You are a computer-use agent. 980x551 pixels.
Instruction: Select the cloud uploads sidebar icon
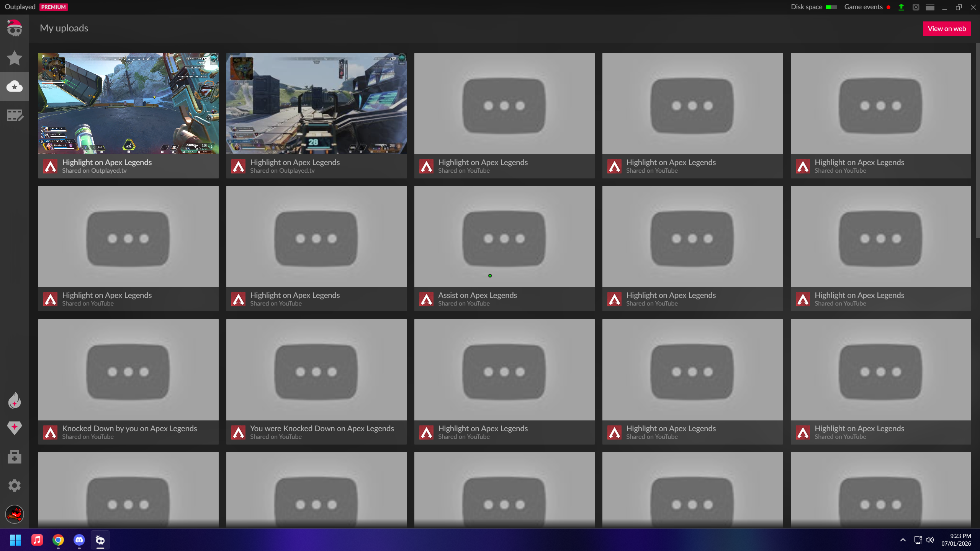tap(14, 87)
